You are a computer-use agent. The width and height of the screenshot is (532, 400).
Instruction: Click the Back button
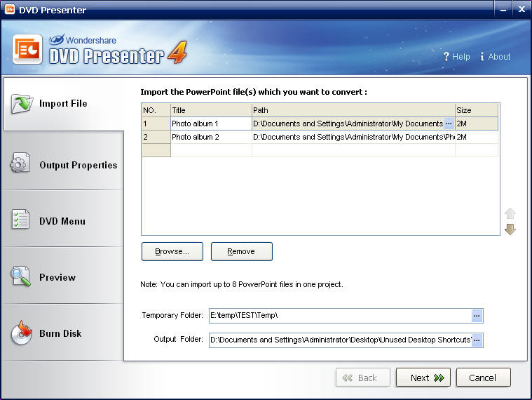[363, 378]
